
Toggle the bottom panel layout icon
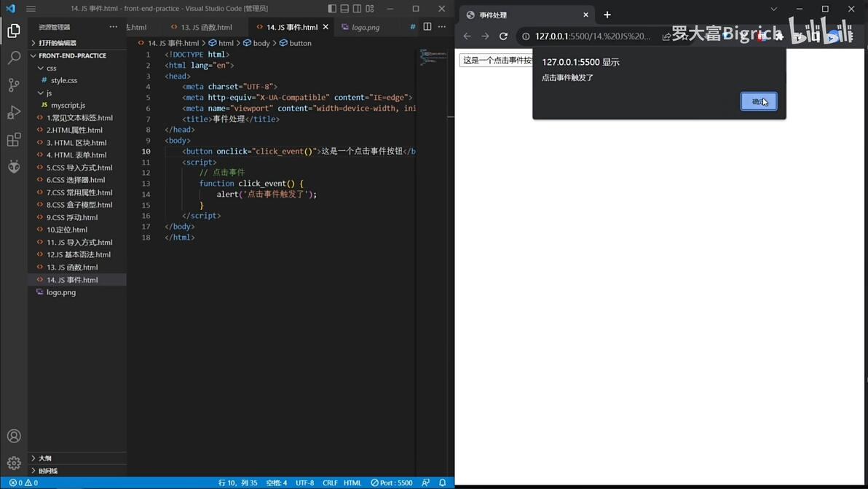(x=344, y=8)
